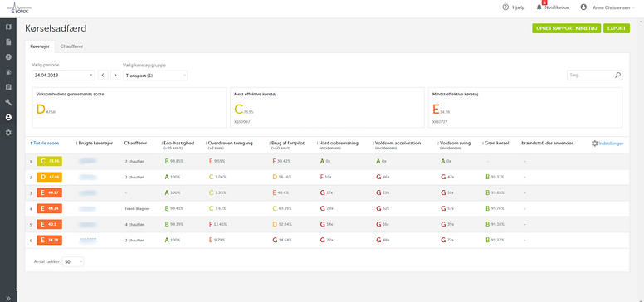Click the E 40.1 score badge

[50, 225]
